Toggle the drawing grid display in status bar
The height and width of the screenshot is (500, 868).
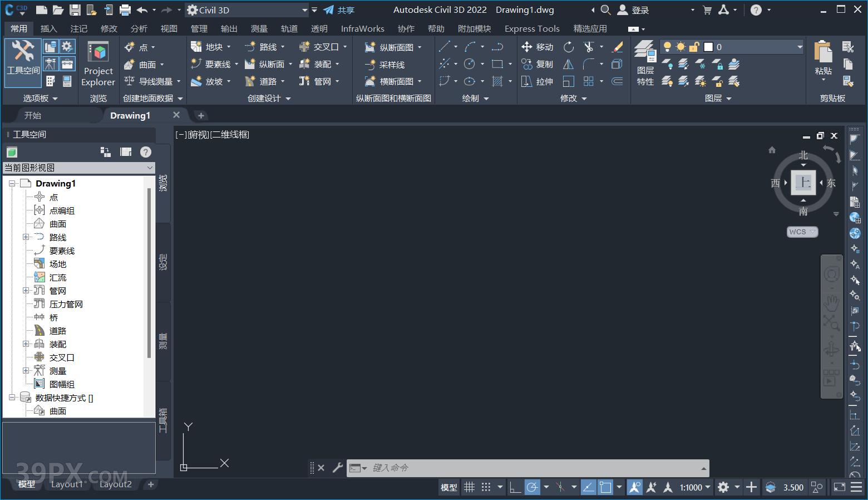pyautogui.click(x=470, y=488)
